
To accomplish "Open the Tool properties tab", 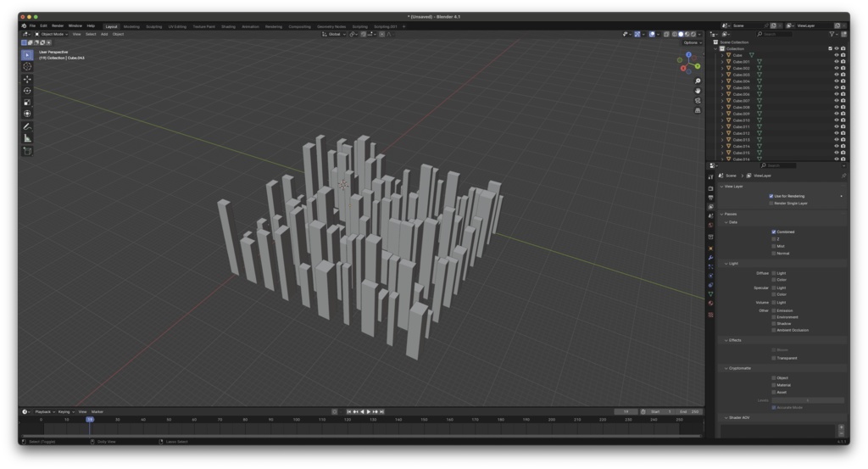I will point(711,177).
